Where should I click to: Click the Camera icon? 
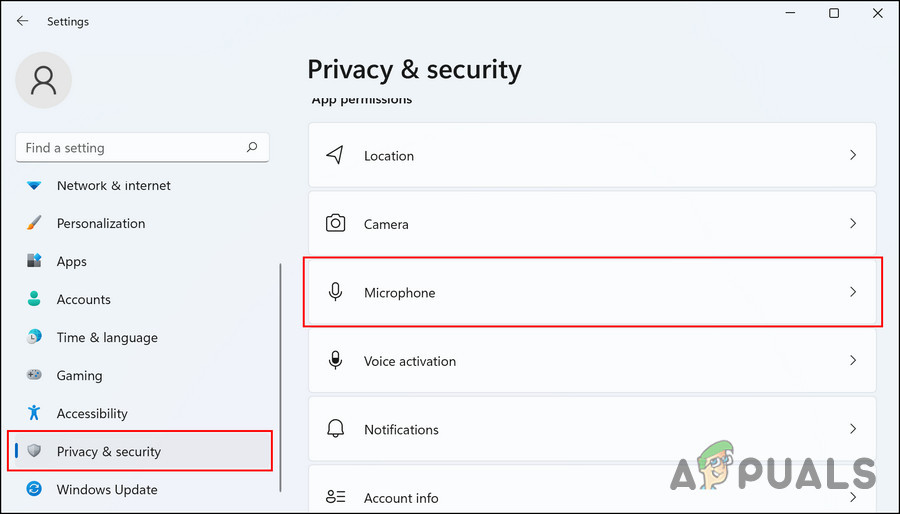336,224
